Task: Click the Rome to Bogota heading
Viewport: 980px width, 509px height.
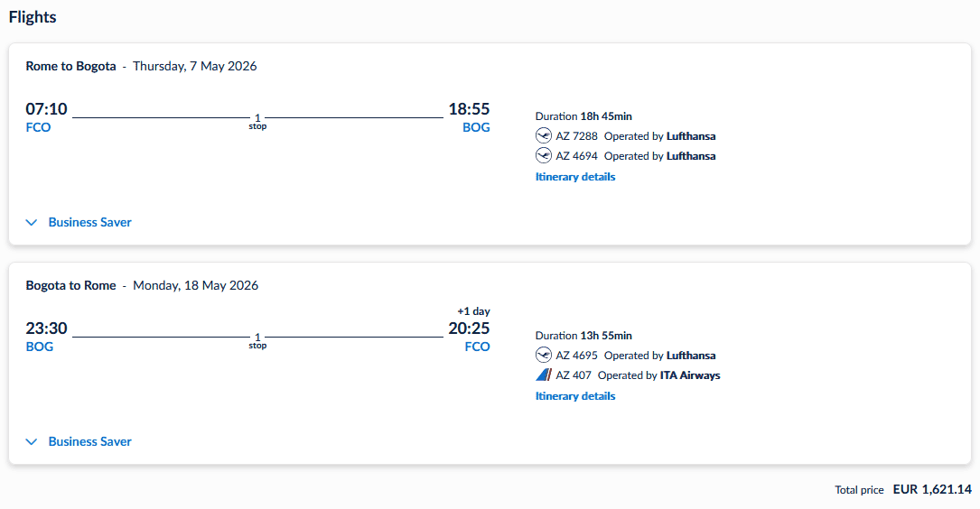Action: click(70, 66)
